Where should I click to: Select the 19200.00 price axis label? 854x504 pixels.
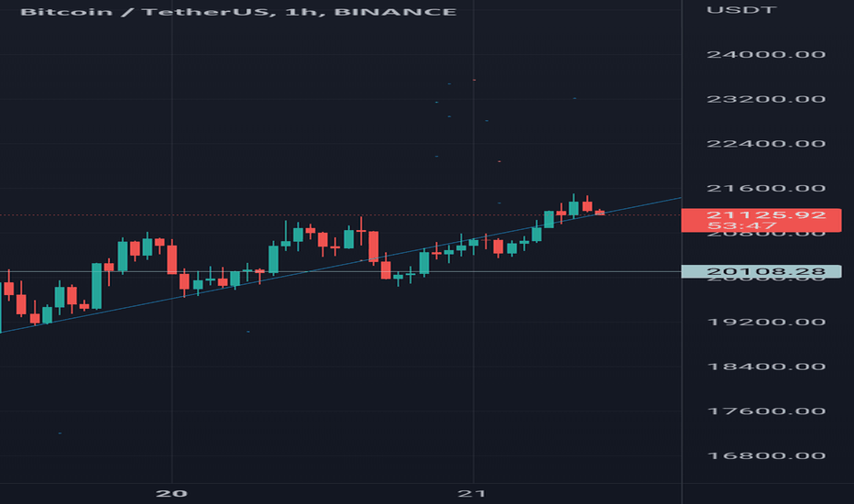766,322
